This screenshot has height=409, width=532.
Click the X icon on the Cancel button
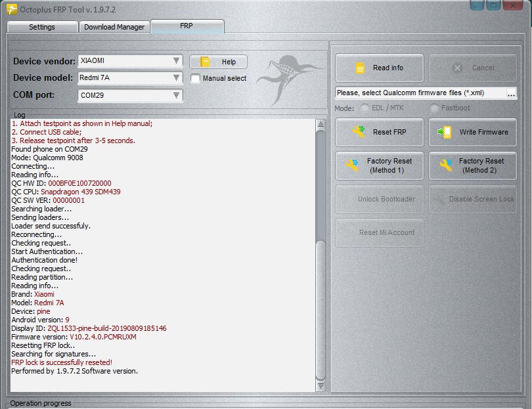tap(457, 68)
